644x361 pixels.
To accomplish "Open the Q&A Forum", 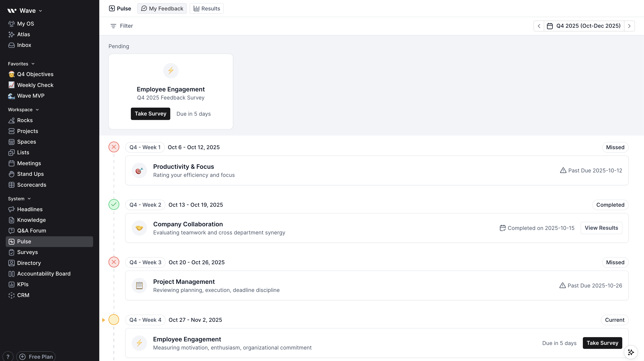I will 32,231.
